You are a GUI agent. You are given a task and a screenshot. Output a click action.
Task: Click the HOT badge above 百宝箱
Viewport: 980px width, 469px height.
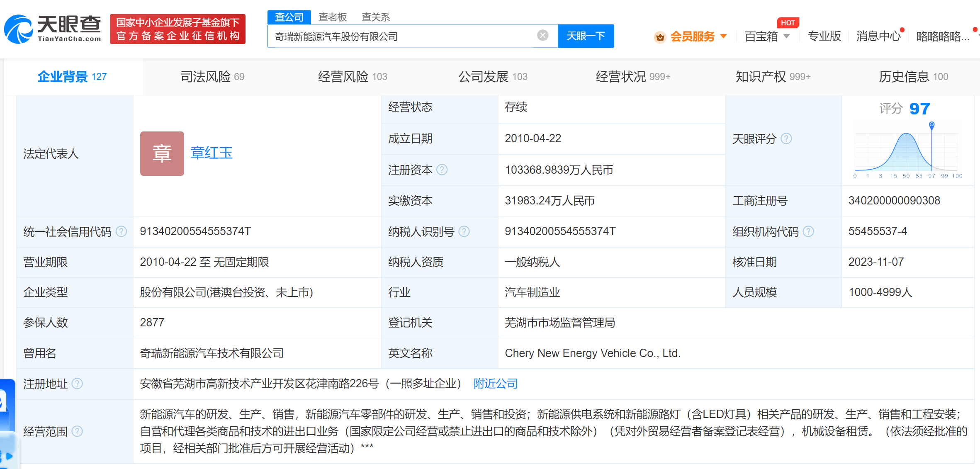(788, 23)
